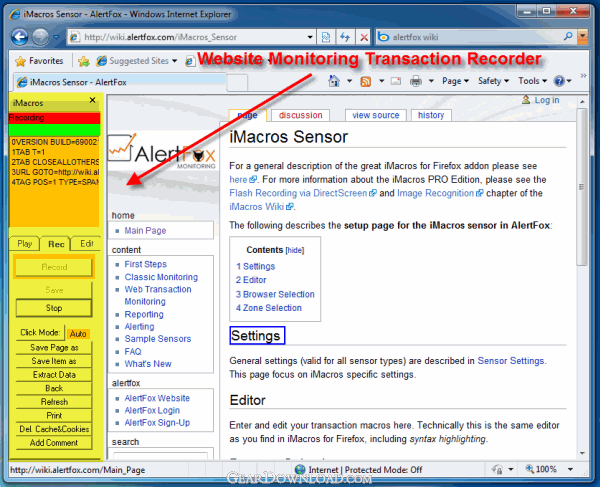This screenshot has height=487, width=600.
Task: Click the iMacros Print button
Action: [54, 415]
